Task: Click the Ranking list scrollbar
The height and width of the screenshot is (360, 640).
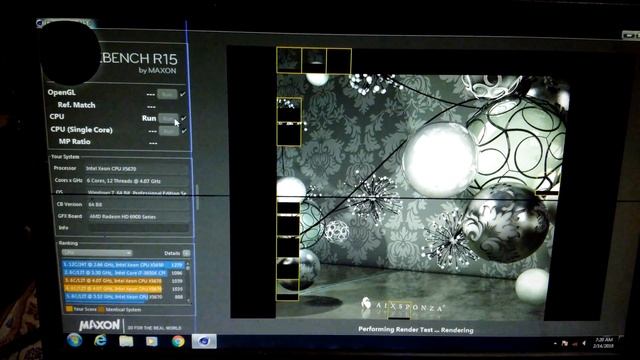Action: pyautogui.click(x=188, y=282)
